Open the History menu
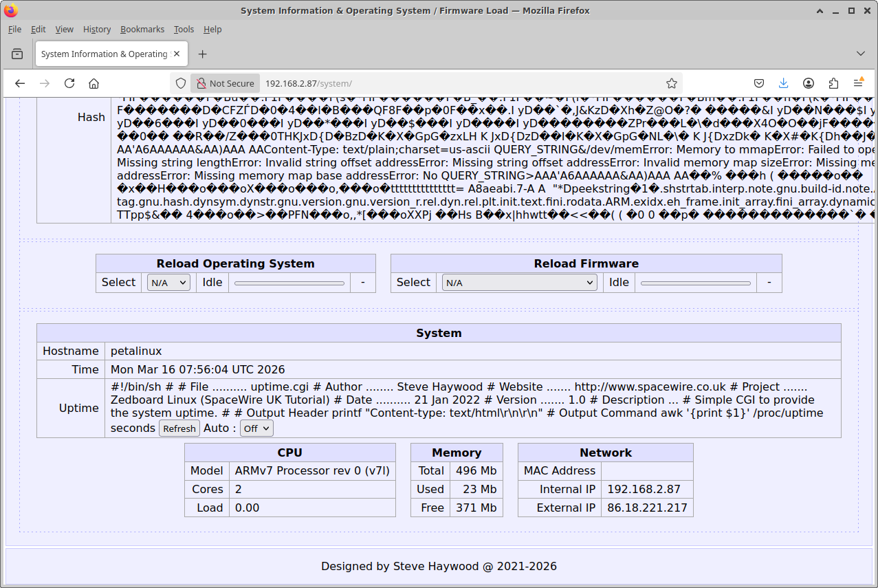Image resolution: width=878 pixels, height=588 pixels. point(97,30)
